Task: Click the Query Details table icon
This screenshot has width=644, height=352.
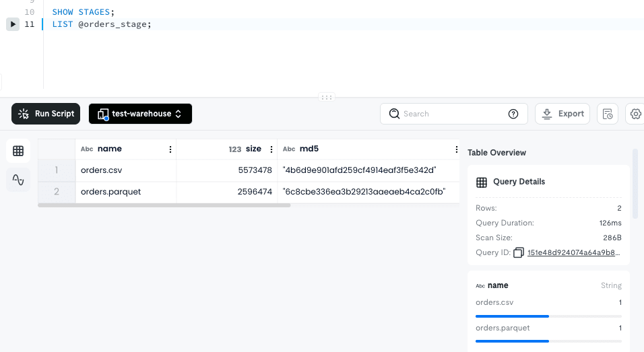Action: 482,182
